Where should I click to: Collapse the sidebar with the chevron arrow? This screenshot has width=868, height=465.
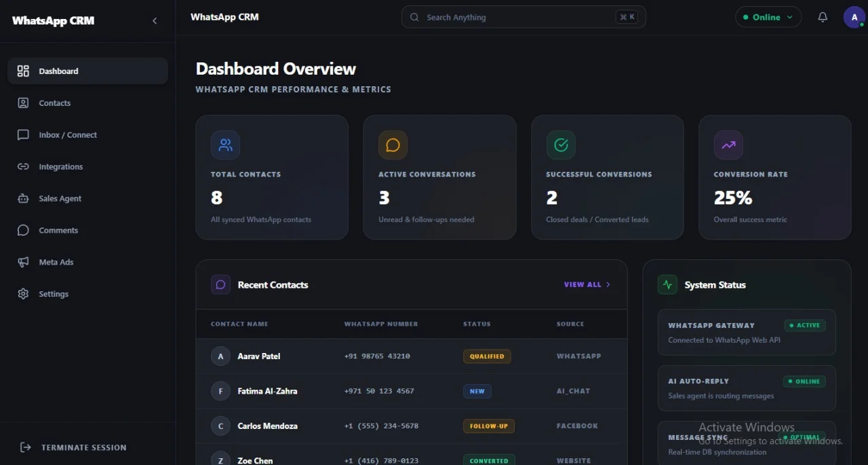coord(155,20)
